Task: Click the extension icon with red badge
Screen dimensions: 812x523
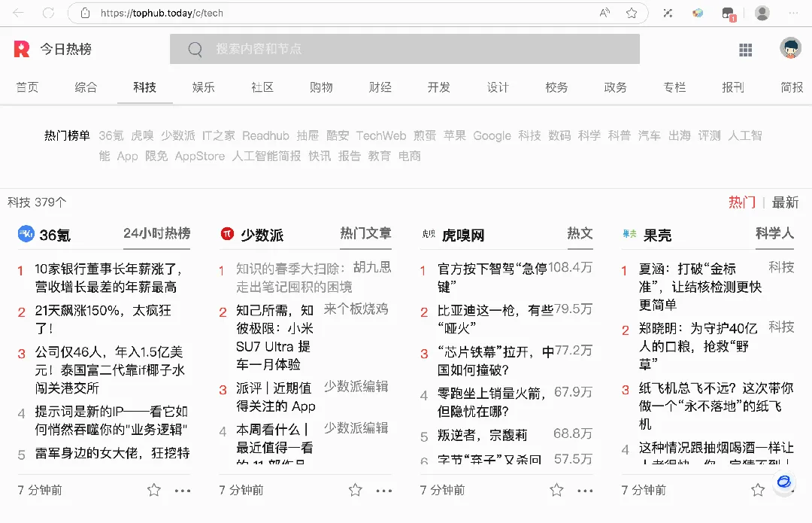Action: (x=729, y=14)
